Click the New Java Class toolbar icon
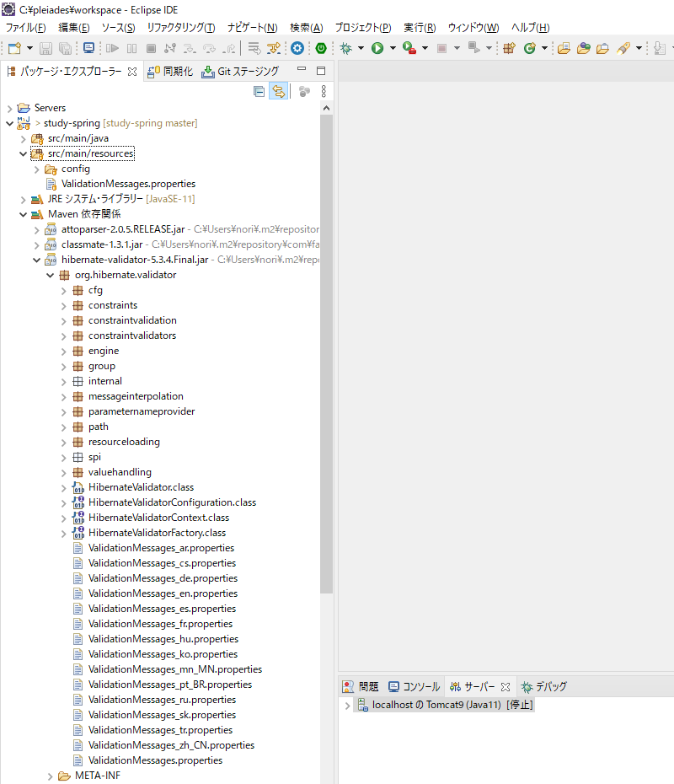The height and width of the screenshot is (784, 674). 530,48
